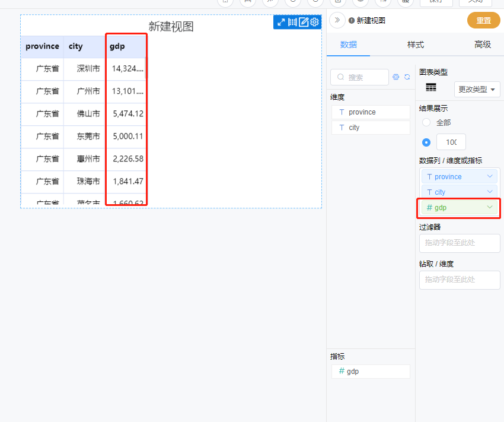504x422 pixels.
Task: Select the radio button next to 100
Action: (426, 142)
